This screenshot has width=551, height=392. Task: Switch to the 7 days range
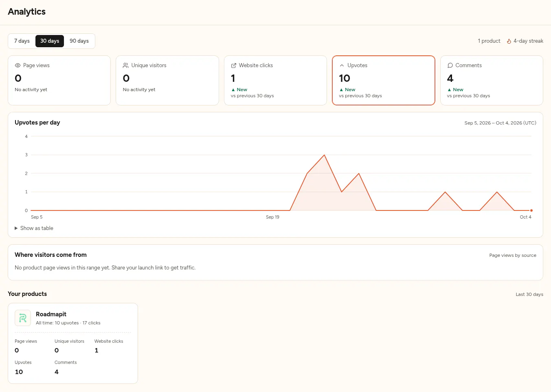coord(22,41)
